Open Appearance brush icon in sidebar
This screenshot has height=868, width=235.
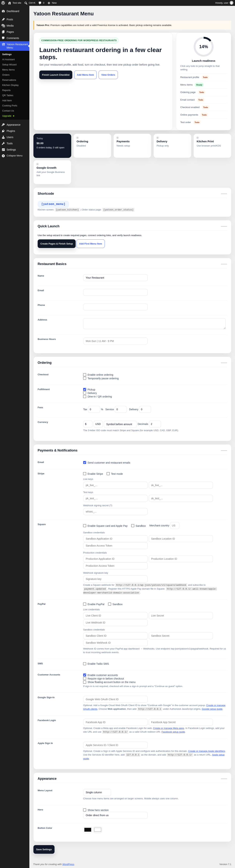coord(3,125)
